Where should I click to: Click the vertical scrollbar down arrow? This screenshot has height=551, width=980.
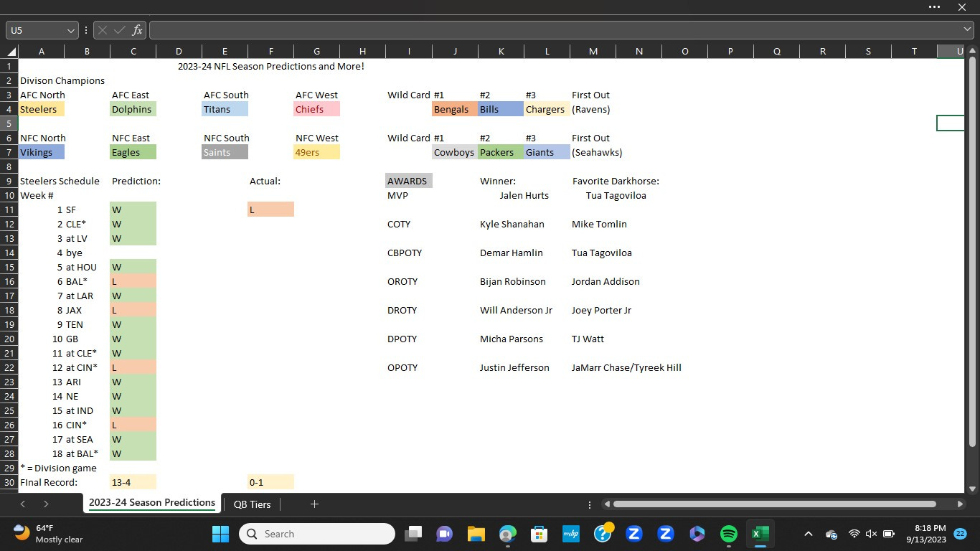click(x=973, y=489)
